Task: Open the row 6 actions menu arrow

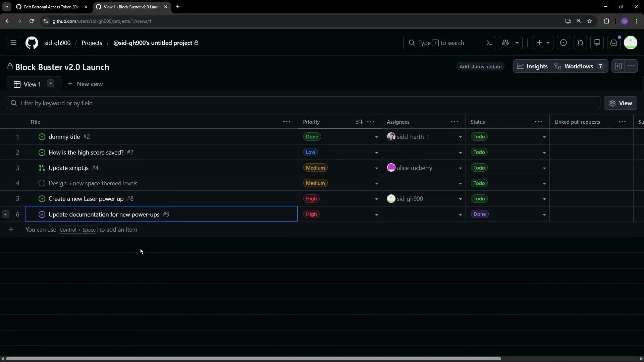Action: (x=5, y=214)
